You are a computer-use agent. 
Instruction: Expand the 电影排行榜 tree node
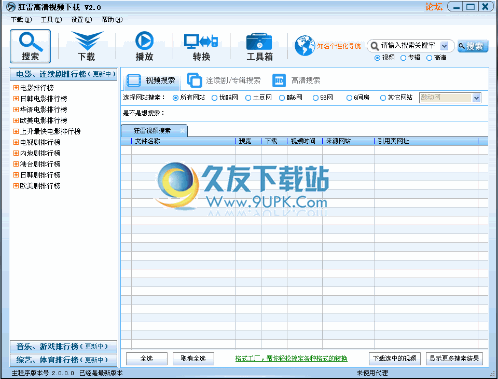16,88
